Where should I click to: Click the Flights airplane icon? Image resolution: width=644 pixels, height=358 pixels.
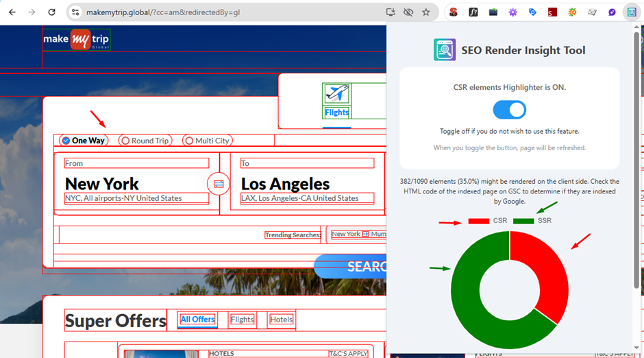337,94
